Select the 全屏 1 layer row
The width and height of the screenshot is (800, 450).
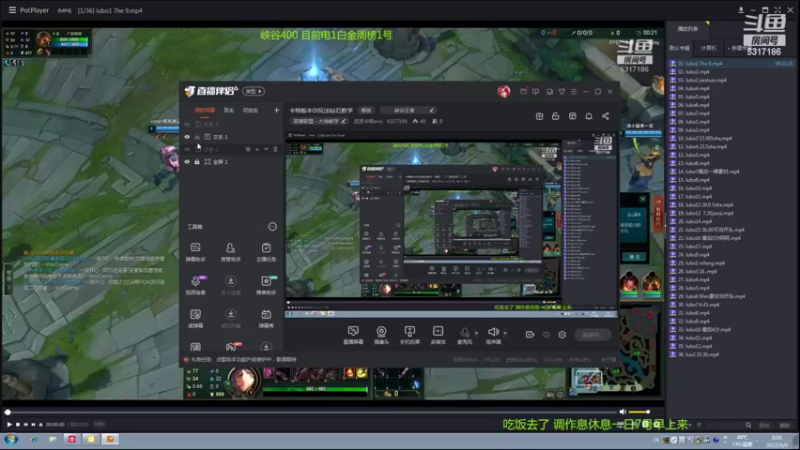pos(232,162)
